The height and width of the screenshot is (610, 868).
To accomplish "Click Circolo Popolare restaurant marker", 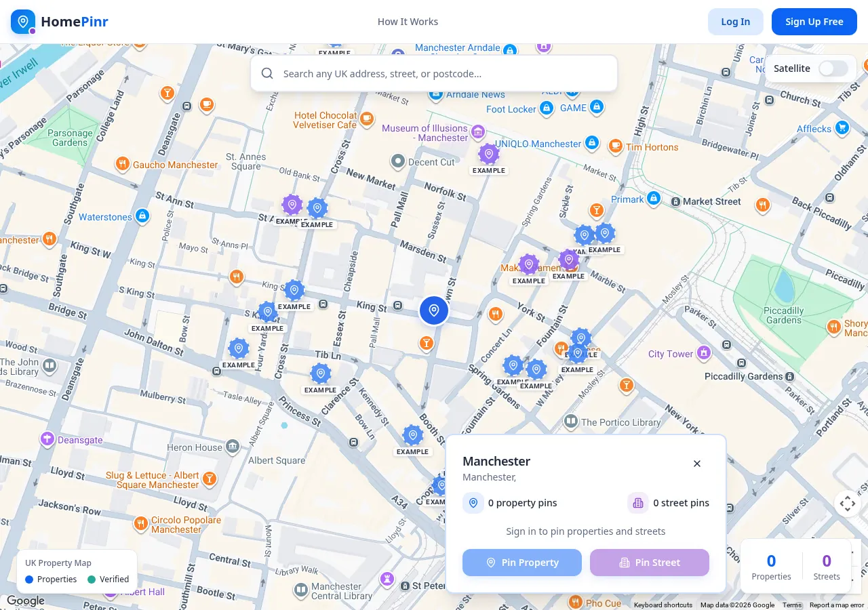I will pyautogui.click(x=141, y=524).
